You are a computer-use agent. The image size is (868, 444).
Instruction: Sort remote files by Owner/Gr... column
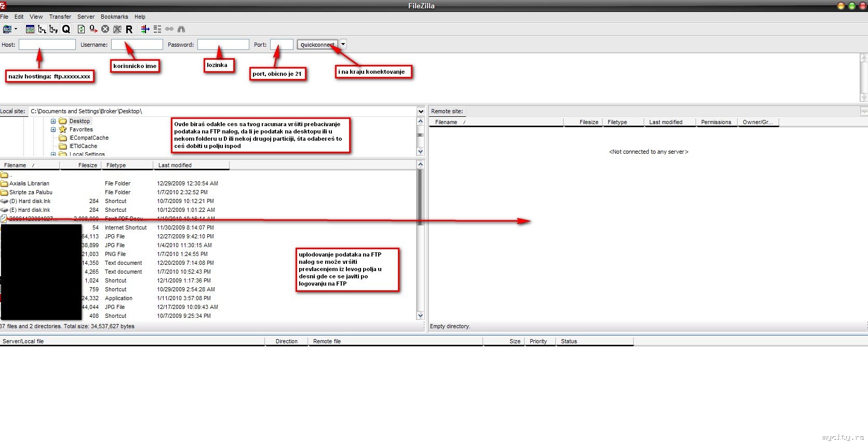pos(758,122)
